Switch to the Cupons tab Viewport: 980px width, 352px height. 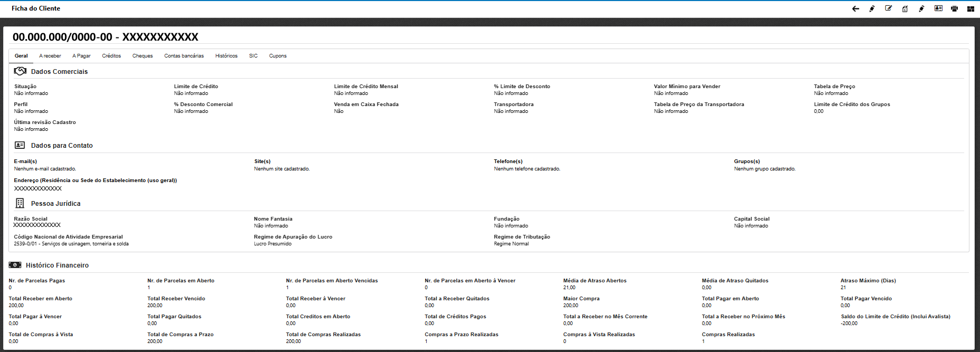[x=277, y=56]
